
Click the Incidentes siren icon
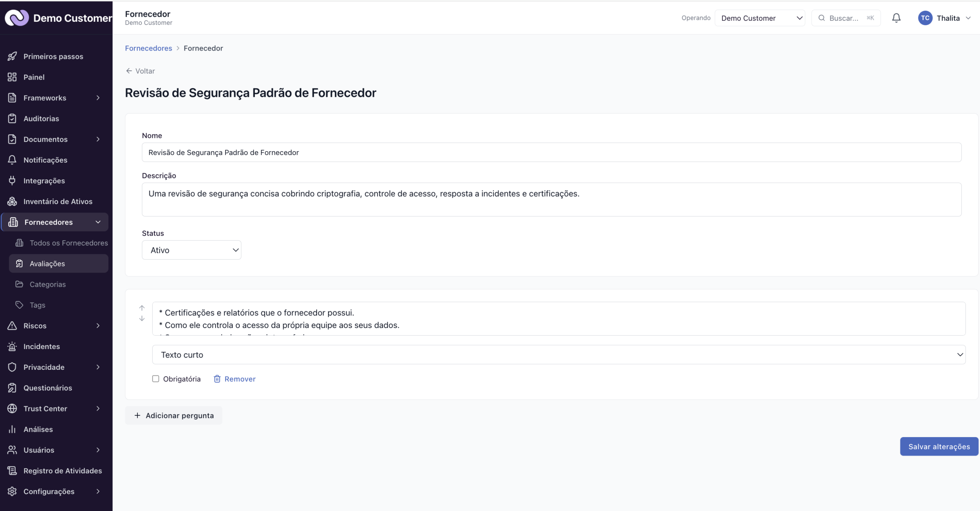coord(12,346)
